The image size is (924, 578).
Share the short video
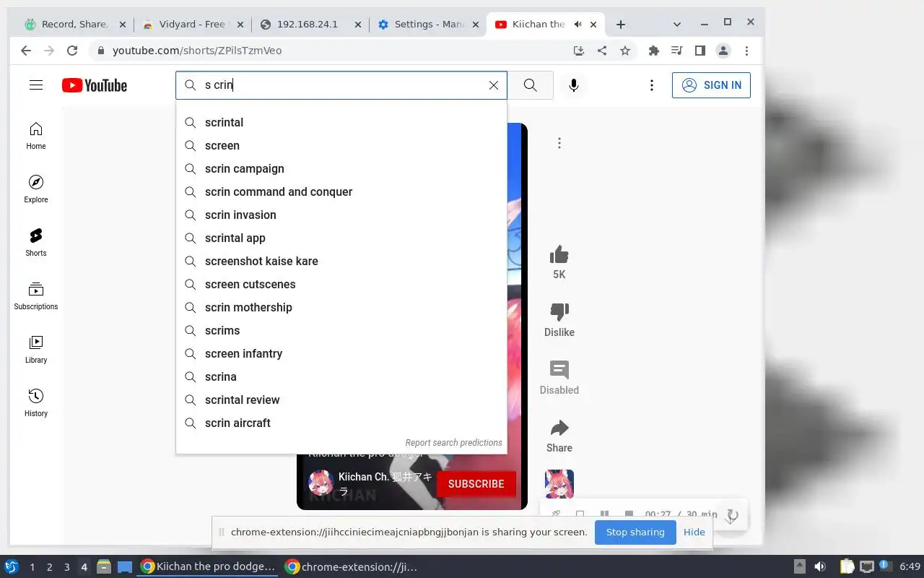[559, 428]
